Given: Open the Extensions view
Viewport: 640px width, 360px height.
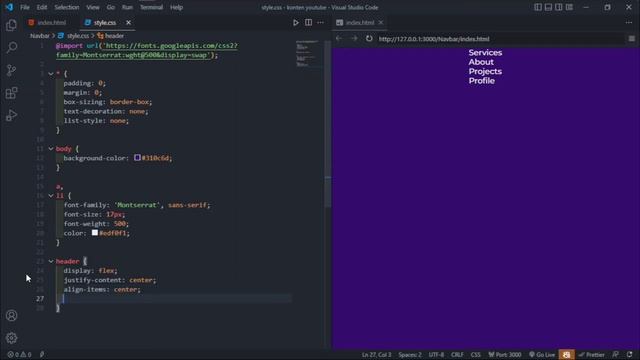Looking at the screenshot, I should coord(11,93).
